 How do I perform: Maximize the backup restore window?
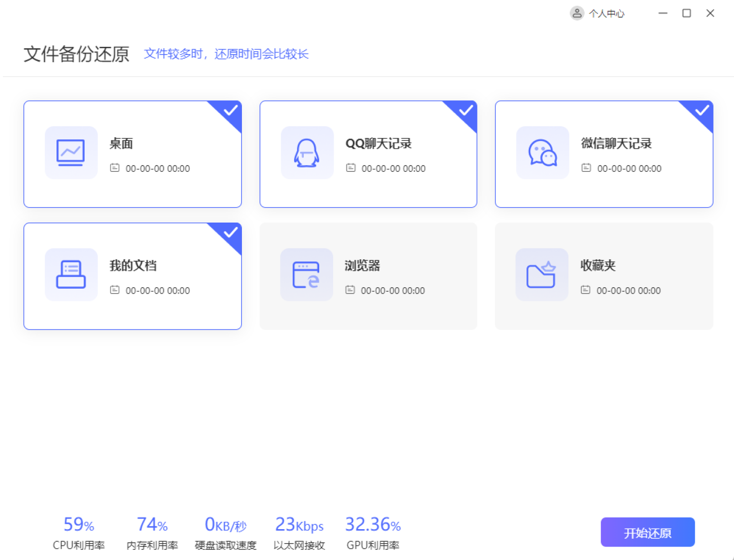pos(686,14)
